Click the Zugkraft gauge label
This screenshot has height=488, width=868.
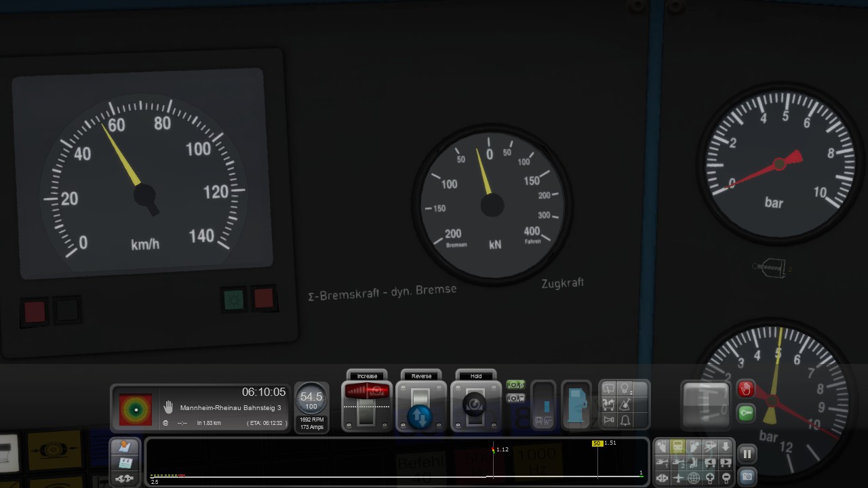tap(562, 283)
